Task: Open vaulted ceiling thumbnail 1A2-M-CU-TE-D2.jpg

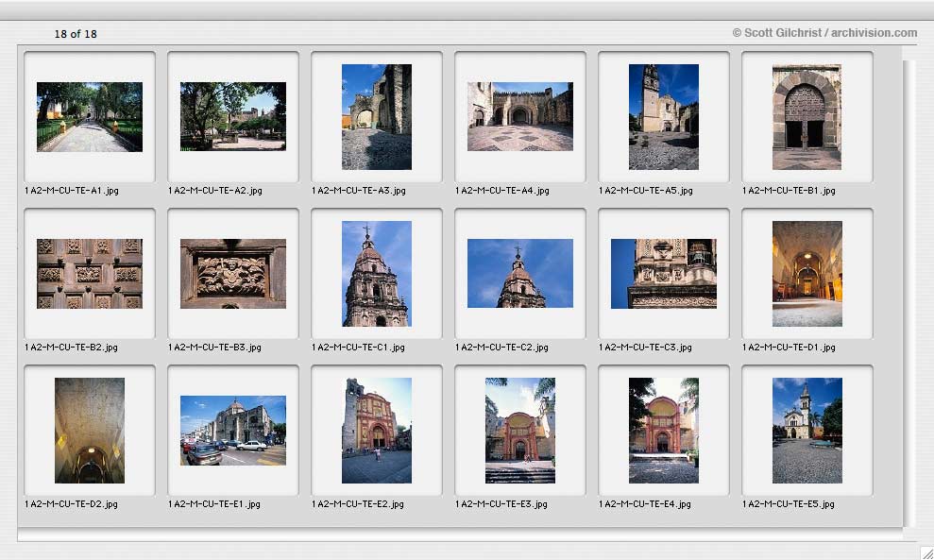Action: pyautogui.click(x=90, y=430)
